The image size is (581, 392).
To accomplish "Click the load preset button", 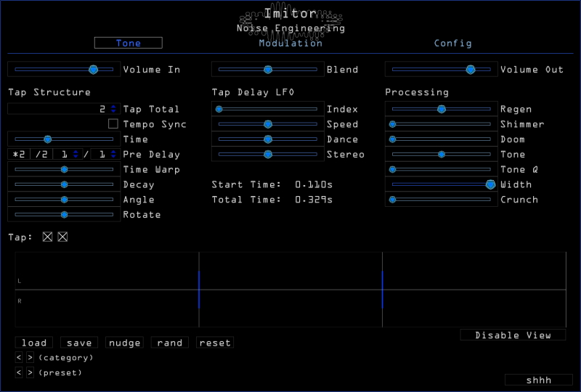I will (34, 343).
